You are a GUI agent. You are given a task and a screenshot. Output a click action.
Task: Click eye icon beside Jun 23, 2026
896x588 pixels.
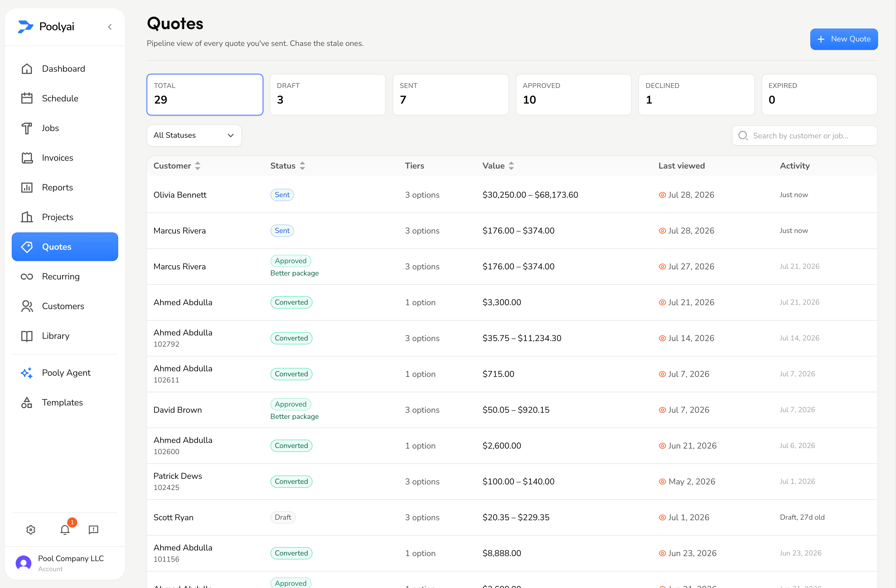tap(662, 553)
